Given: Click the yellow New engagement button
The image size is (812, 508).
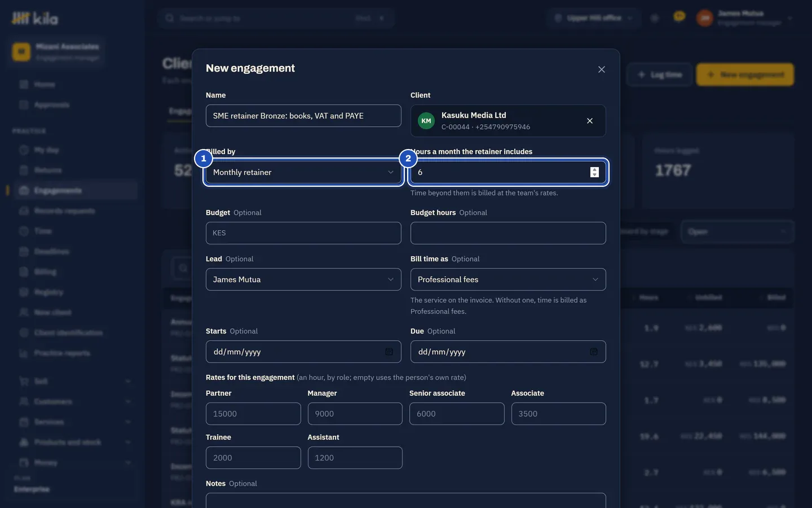Looking at the screenshot, I should coord(745,75).
